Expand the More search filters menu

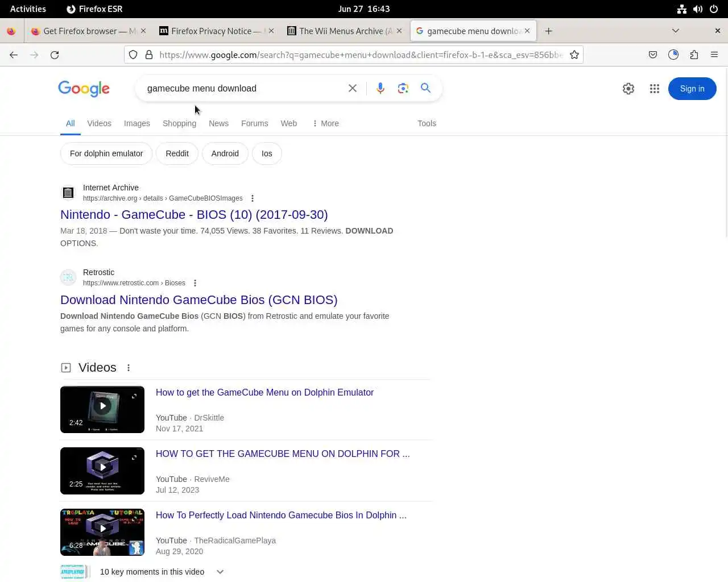pos(325,123)
